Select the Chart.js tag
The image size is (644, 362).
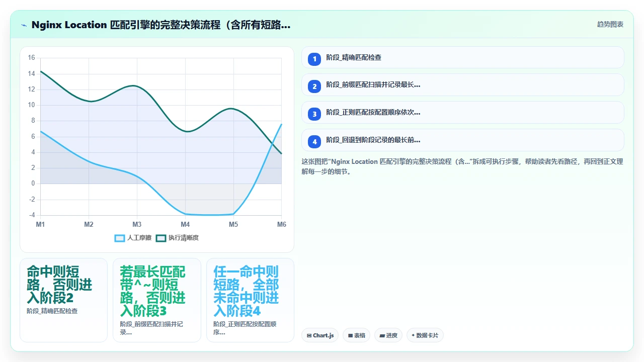pos(320,335)
